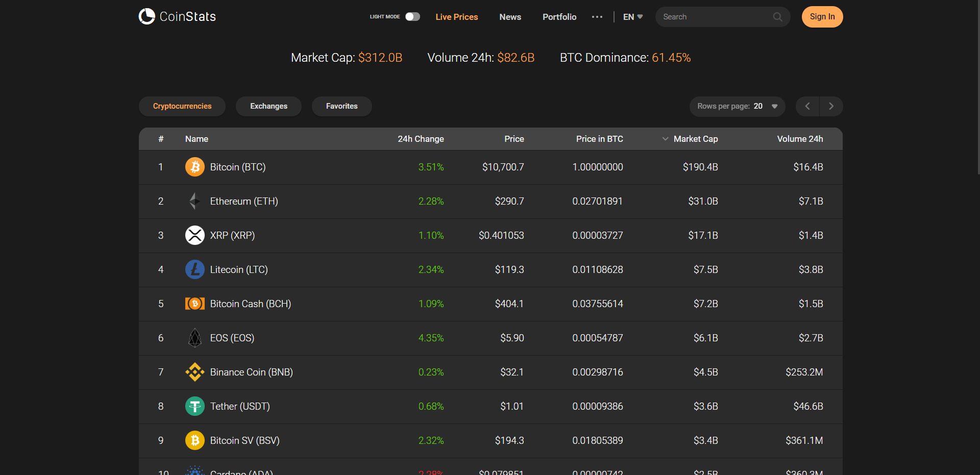Open Live Prices in navigation
This screenshot has height=475, width=980.
pyautogui.click(x=457, y=17)
